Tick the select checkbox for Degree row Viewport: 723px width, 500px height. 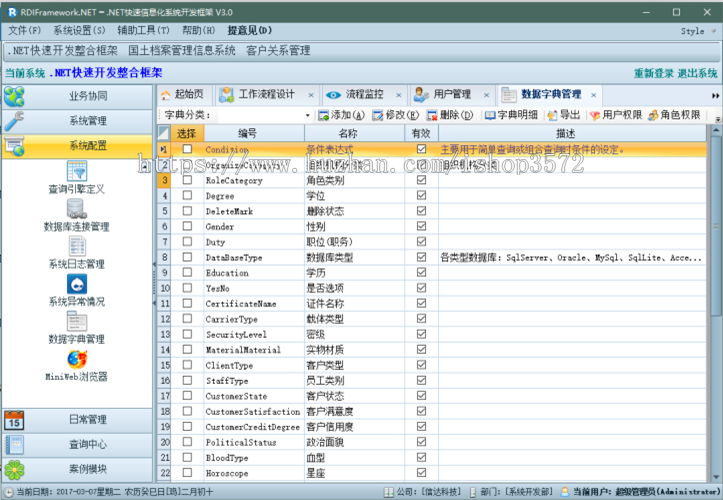coord(187,196)
